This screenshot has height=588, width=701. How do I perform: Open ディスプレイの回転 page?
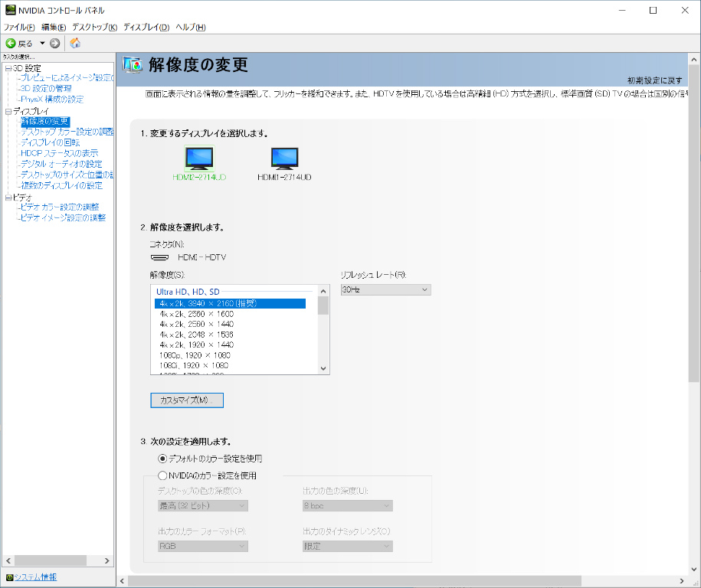[x=50, y=142]
